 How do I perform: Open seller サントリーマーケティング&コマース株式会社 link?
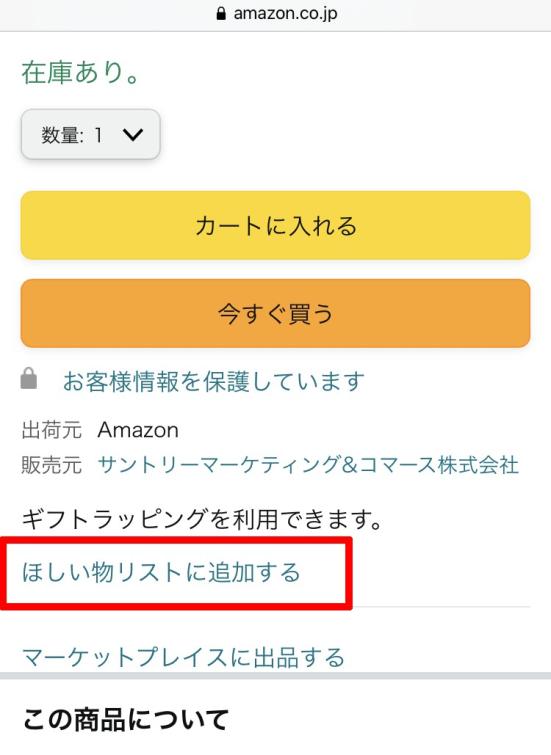(308, 465)
